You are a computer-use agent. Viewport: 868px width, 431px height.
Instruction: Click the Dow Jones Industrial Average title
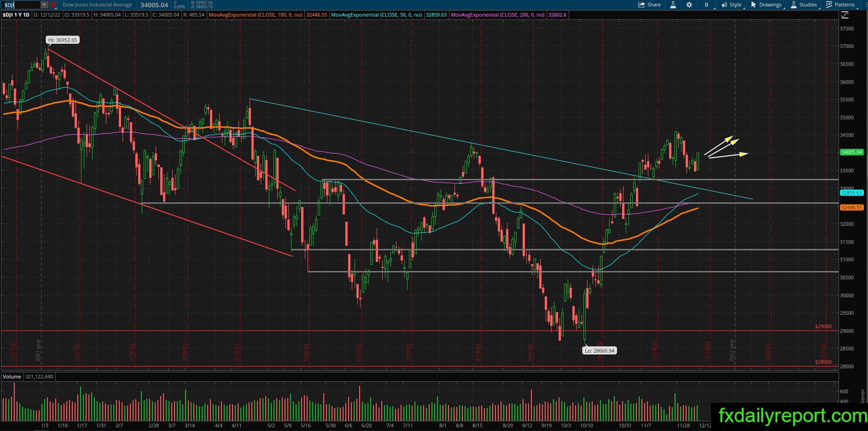tap(97, 5)
